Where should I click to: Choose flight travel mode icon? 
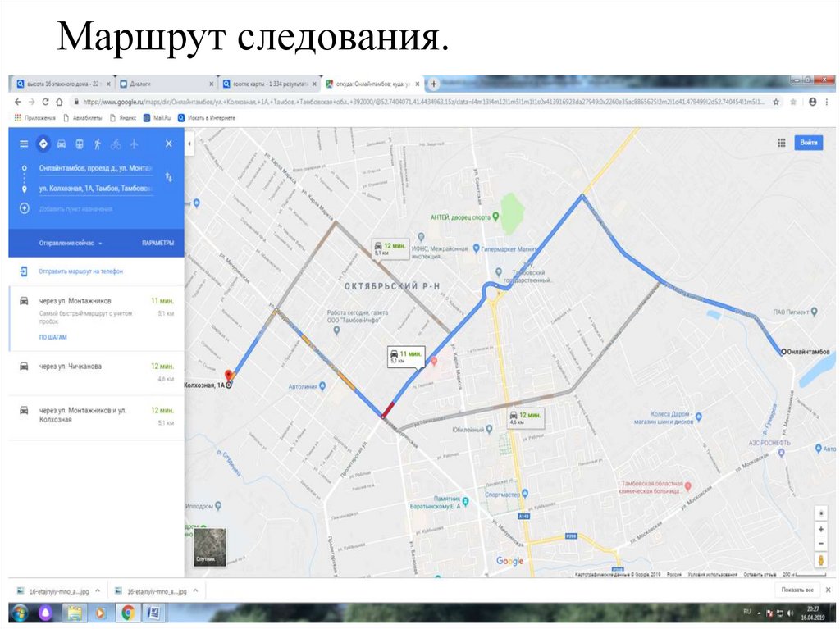134,144
